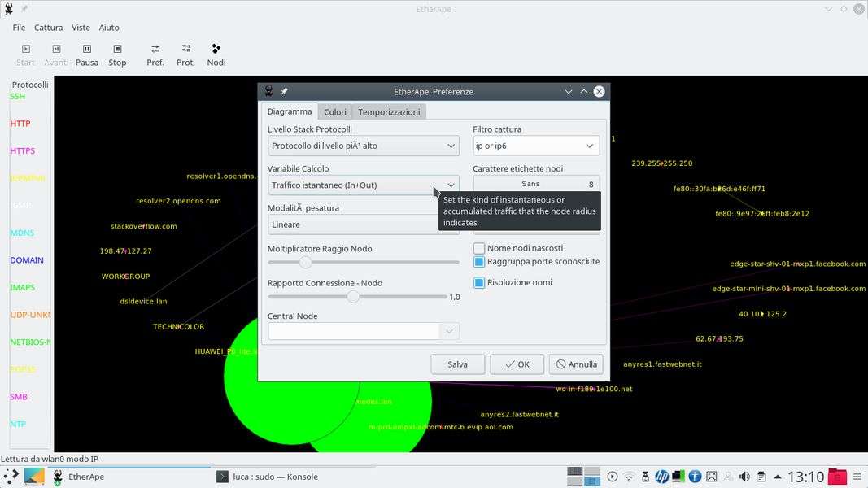Open the clipboard tray icon
Image resolution: width=868 pixels, height=488 pixels.
coord(761,477)
